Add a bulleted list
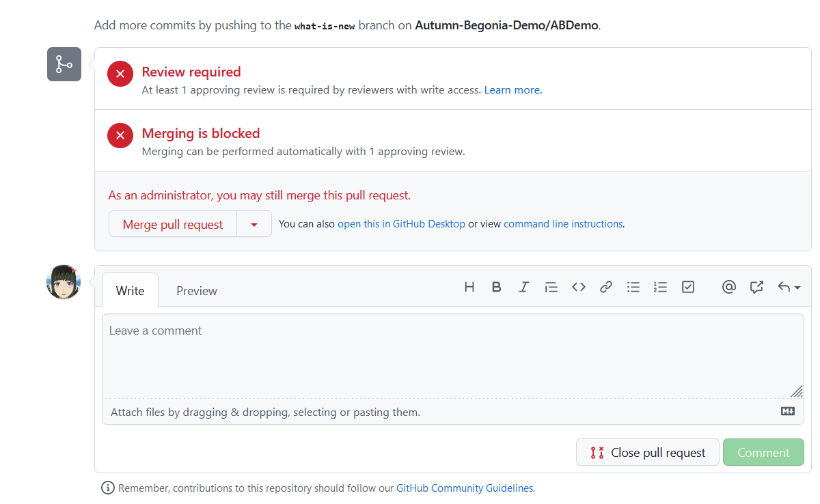 point(633,287)
